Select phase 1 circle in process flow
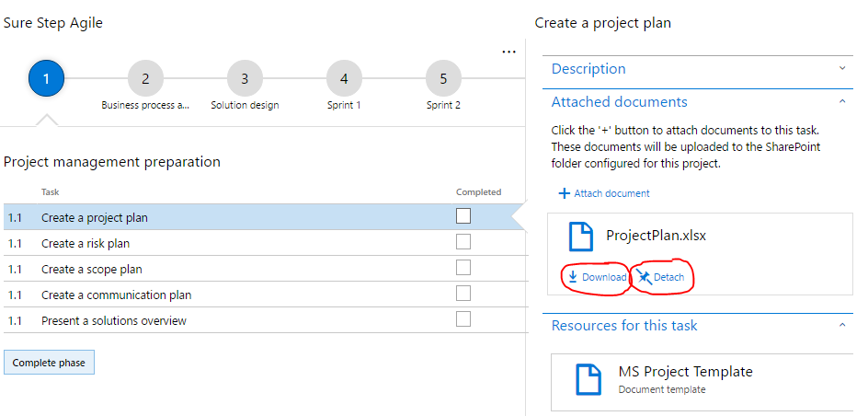 point(46,79)
